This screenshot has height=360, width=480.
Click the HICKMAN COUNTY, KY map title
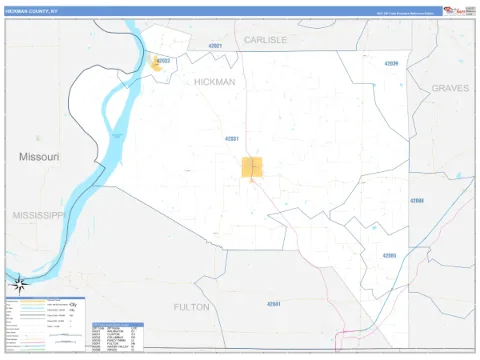point(31,11)
